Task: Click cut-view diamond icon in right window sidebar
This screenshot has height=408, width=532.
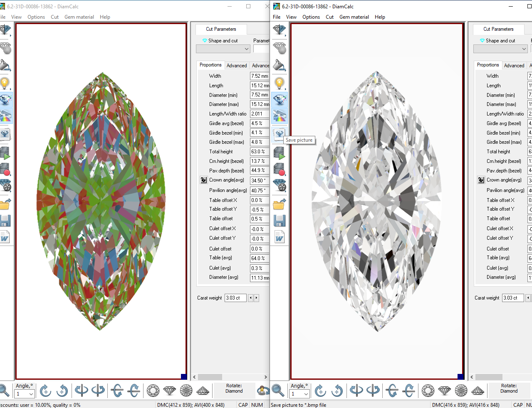Action: tap(279, 30)
